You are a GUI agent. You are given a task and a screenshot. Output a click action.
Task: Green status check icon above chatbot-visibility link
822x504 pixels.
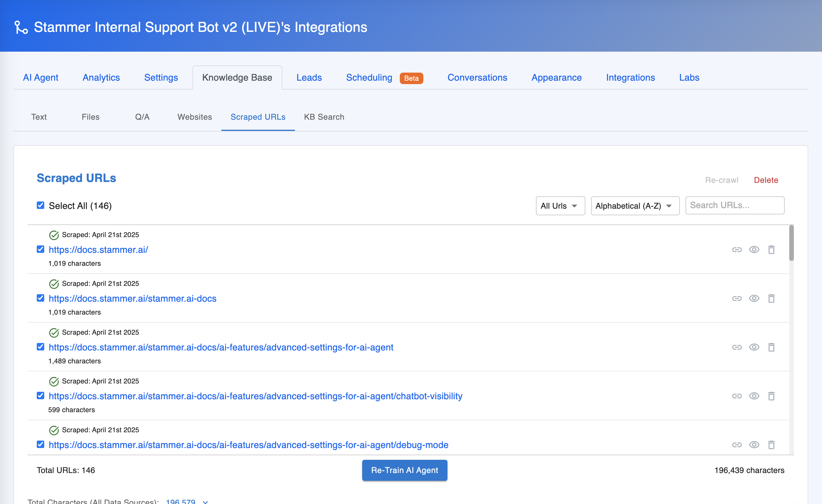click(54, 382)
